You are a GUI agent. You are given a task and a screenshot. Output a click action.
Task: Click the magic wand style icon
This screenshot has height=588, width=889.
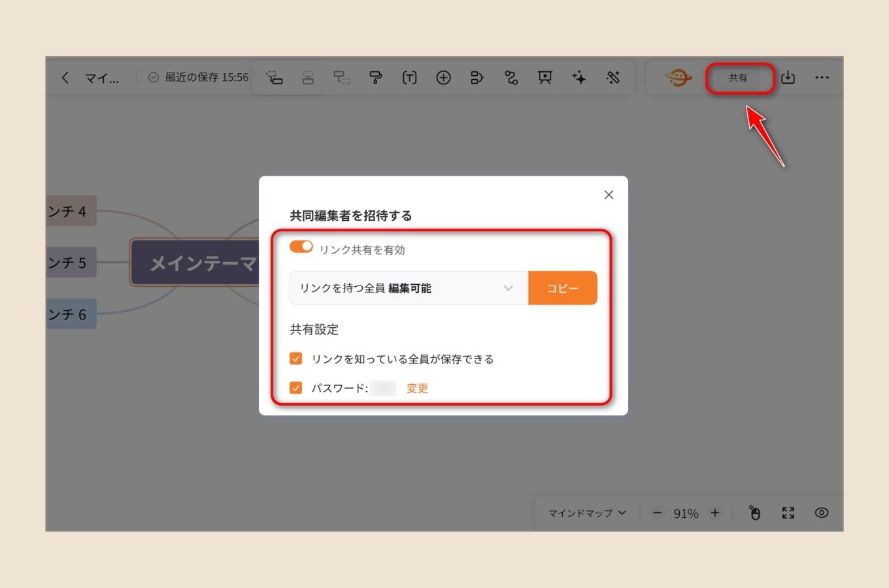613,78
